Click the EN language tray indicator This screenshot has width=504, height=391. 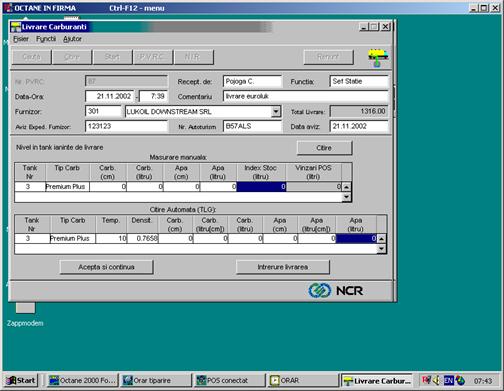[449, 380]
